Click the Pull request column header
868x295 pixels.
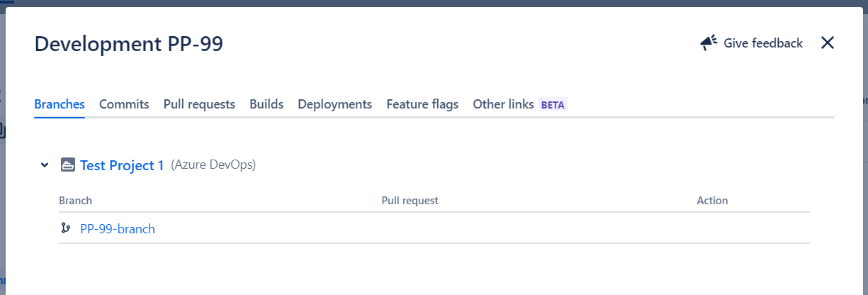tap(410, 201)
